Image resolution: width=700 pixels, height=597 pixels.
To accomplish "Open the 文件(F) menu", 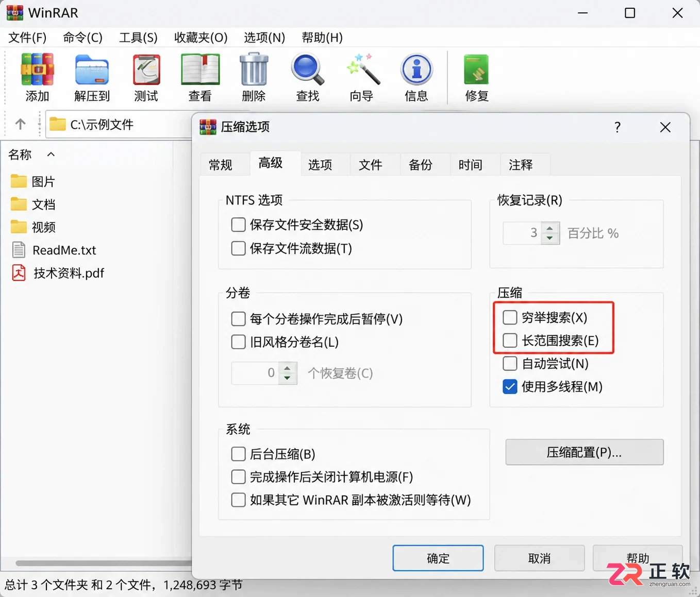I will click(27, 38).
